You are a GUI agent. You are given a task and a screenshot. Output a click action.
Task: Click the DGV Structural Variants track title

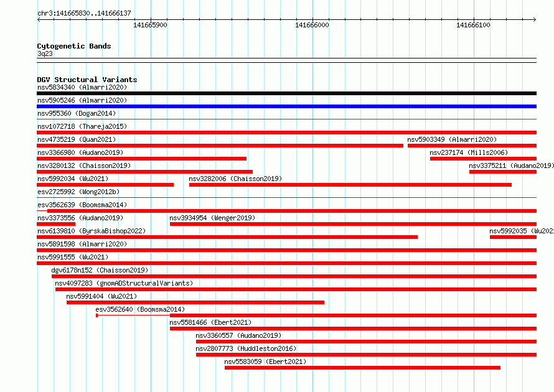[x=87, y=80]
